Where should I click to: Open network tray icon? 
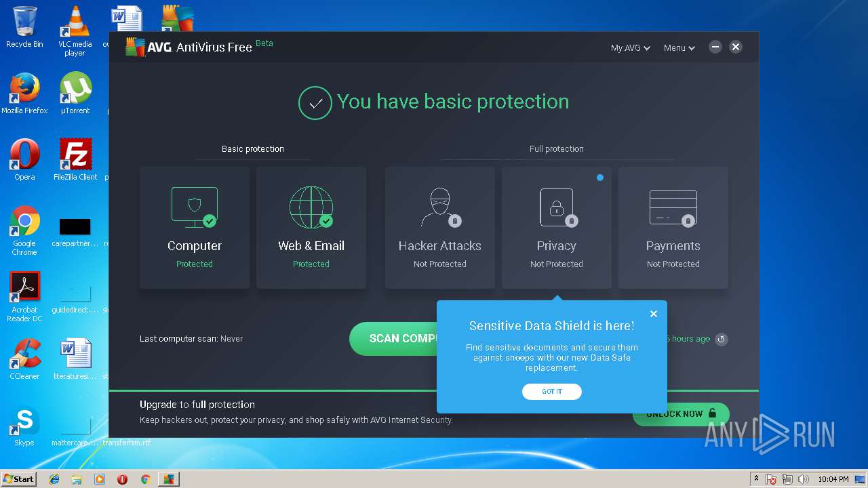click(788, 479)
